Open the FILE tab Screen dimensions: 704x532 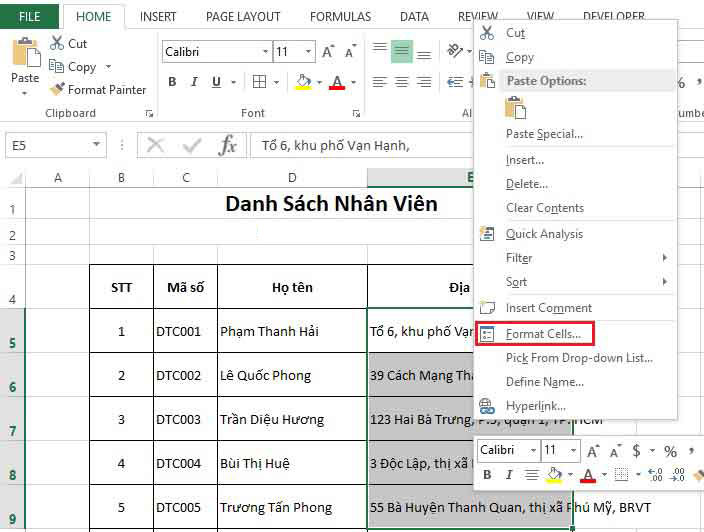[x=29, y=17]
